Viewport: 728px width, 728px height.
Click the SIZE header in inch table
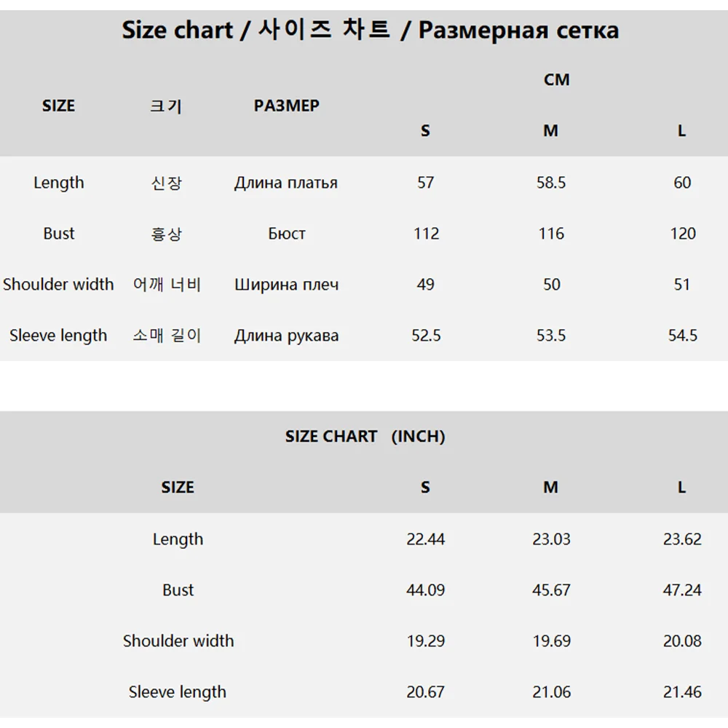coord(178,488)
